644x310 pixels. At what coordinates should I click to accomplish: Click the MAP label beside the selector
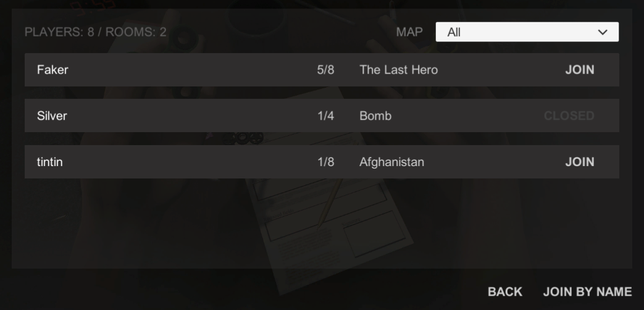[x=409, y=32]
